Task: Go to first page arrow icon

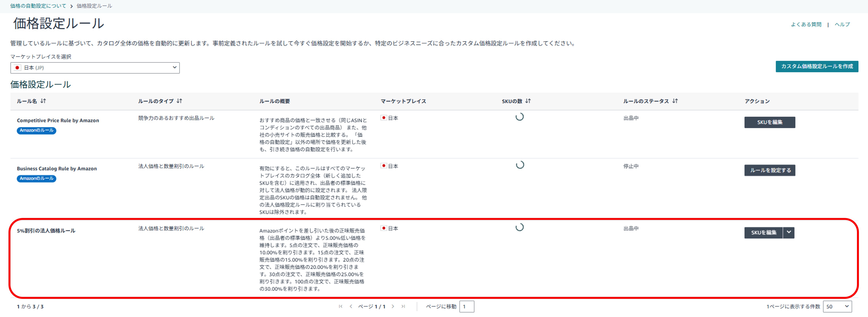Action: coord(341,306)
